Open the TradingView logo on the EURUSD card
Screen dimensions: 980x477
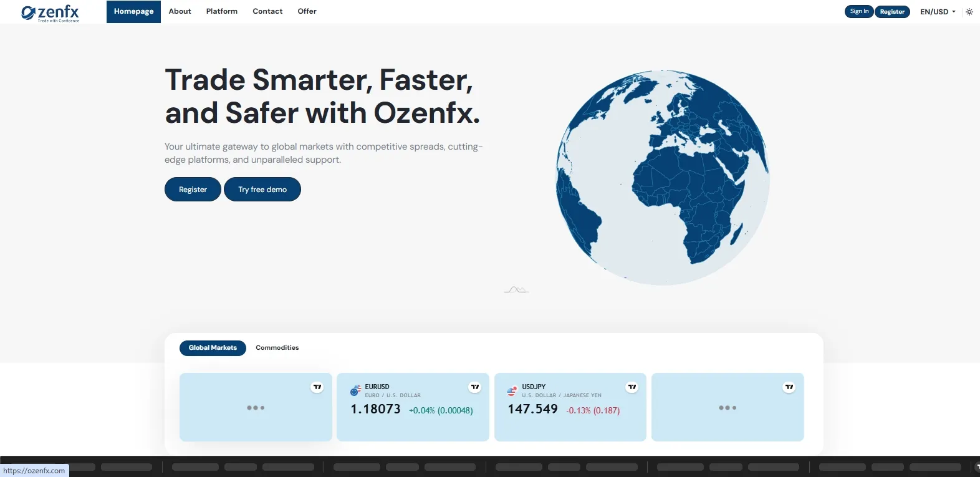475,387
